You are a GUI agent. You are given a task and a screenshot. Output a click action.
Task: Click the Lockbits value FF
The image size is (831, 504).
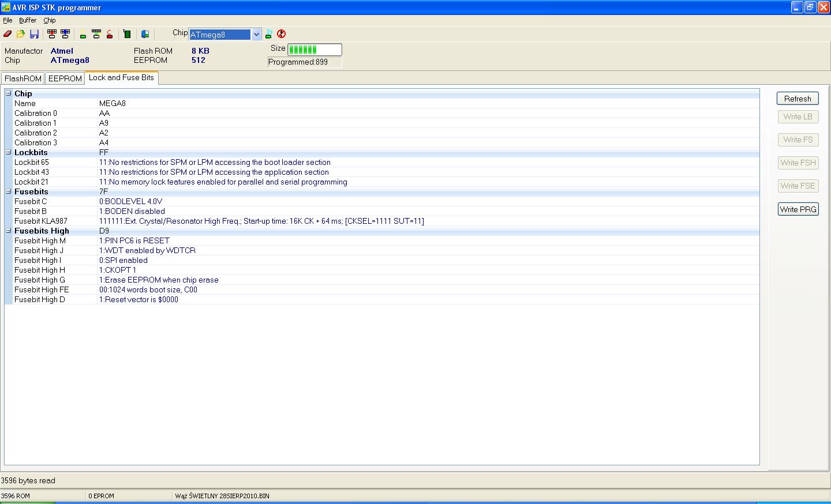pyautogui.click(x=104, y=152)
